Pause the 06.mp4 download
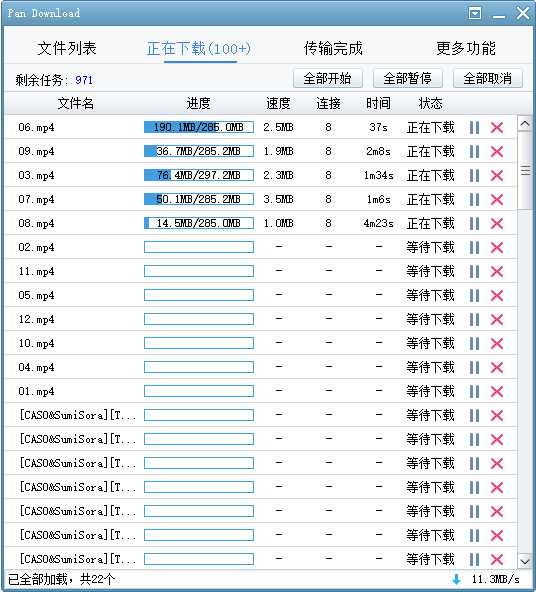This screenshot has width=536, height=592. click(x=474, y=128)
